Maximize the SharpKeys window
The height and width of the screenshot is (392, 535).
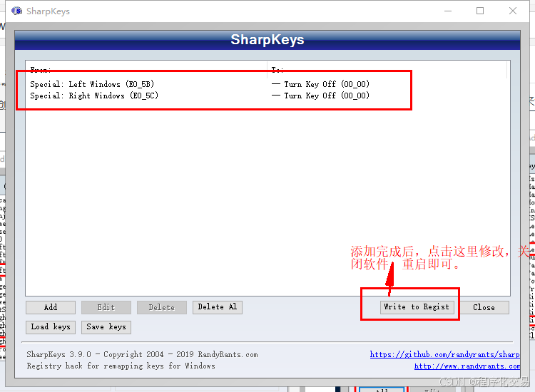tap(480, 11)
